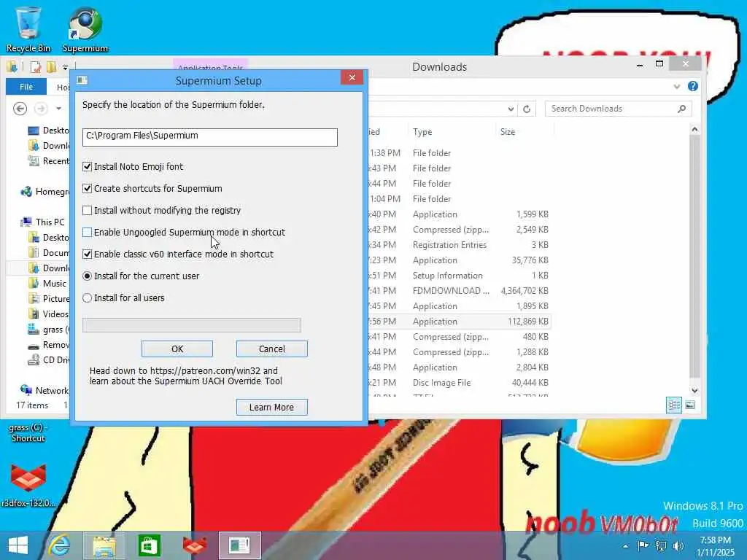
Task: Launch Internet Explorer from the taskbar
Action: coord(60,545)
